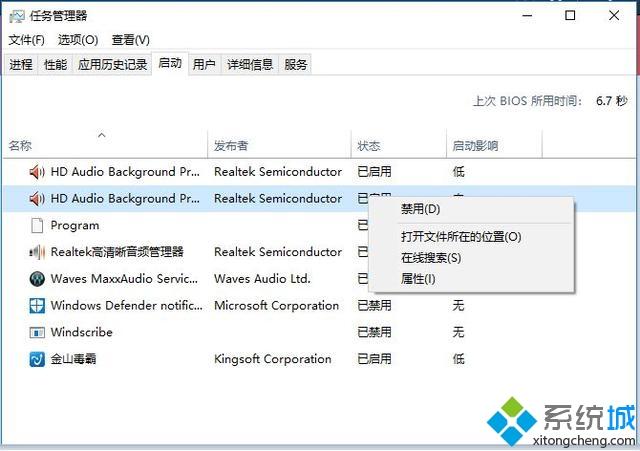Click Kingsoft Corporation publisher cell
This screenshot has height=451, width=640.
pyautogui.click(x=273, y=359)
